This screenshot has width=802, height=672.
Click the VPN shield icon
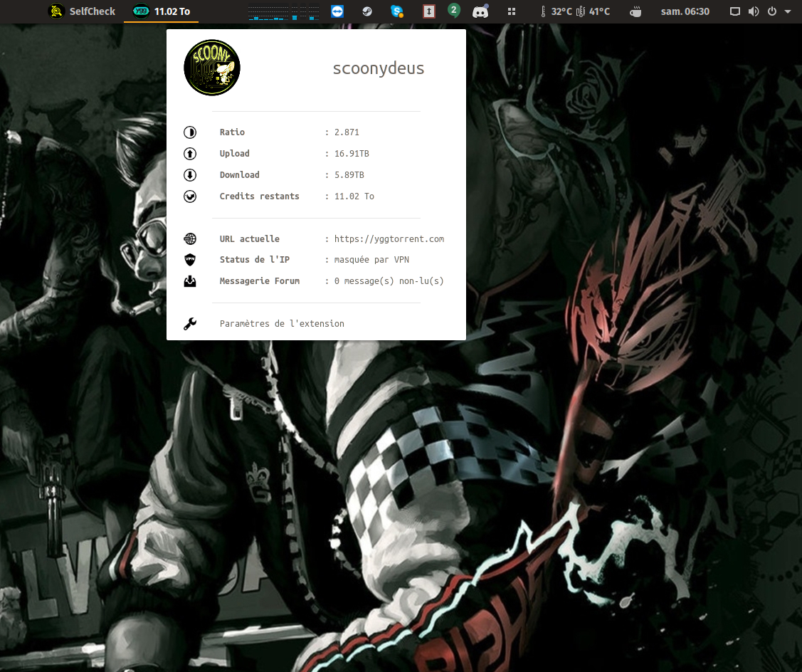190,260
